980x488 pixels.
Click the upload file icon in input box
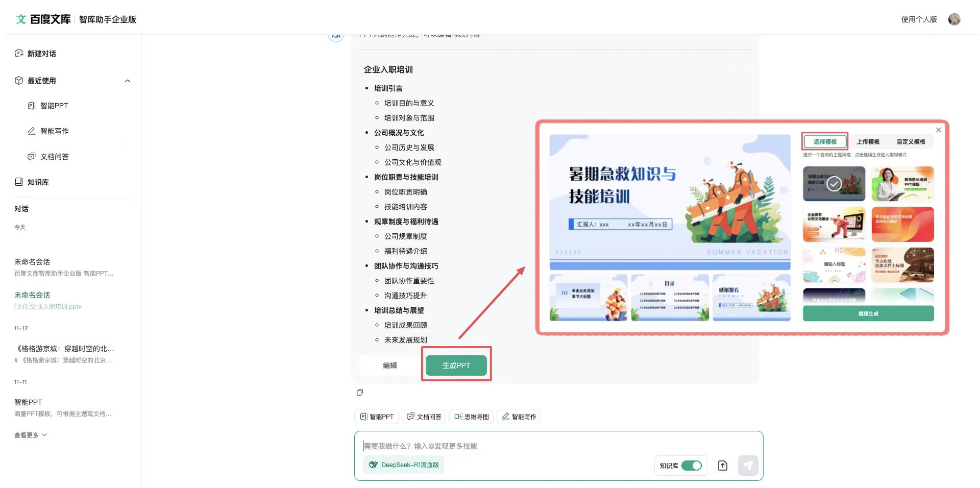pos(723,466)
